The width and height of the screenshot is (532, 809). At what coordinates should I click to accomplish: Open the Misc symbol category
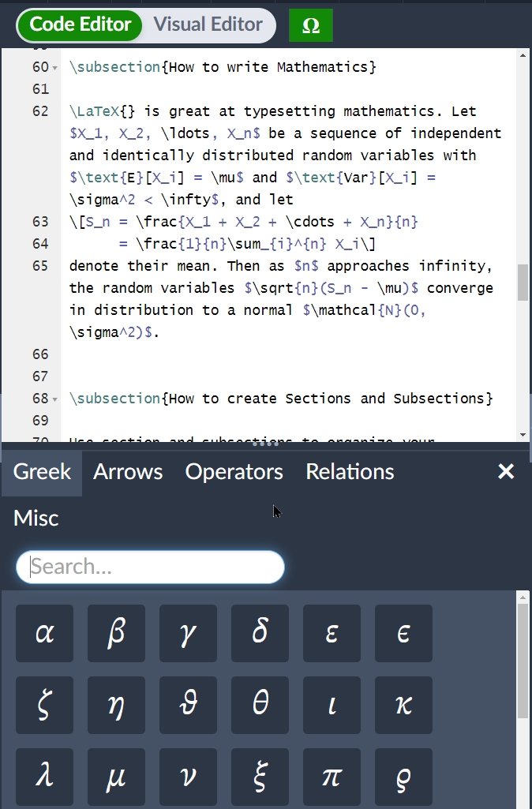coord(36,519)
